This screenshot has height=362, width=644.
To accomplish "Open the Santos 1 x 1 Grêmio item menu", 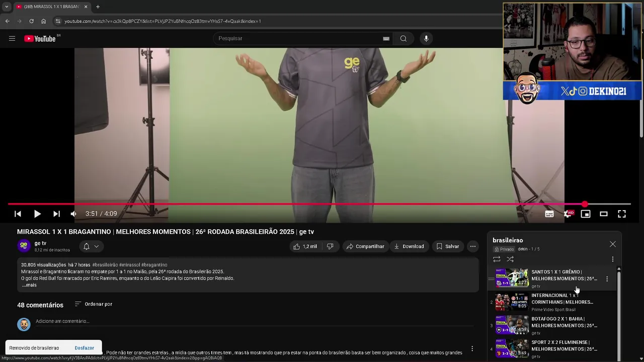I will coord(607,279).
